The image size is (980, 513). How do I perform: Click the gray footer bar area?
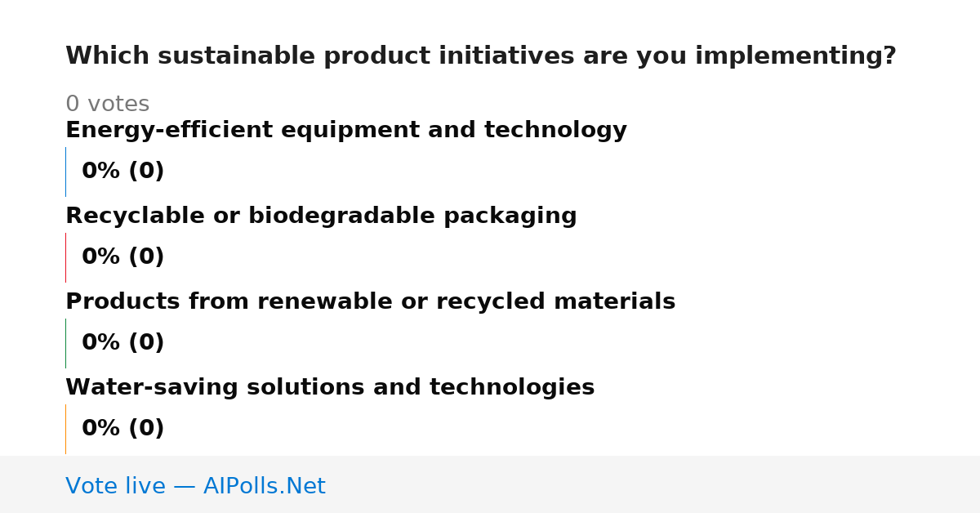click(x=490, y=484)
